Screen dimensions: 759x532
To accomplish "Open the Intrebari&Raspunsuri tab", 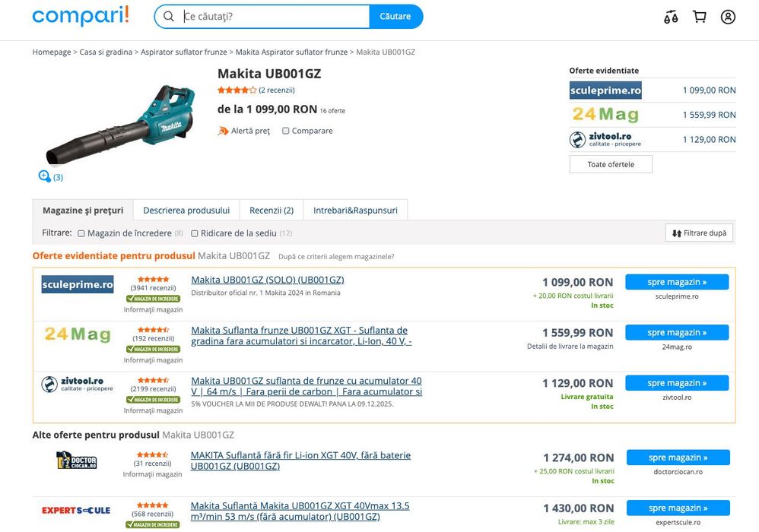I will [355, 211].
